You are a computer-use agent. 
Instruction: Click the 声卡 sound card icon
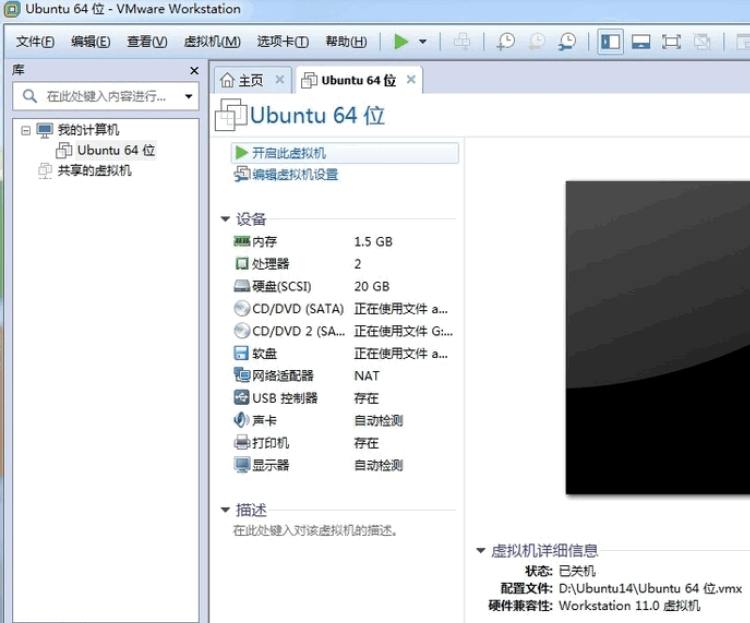click(x=241, y=420)
